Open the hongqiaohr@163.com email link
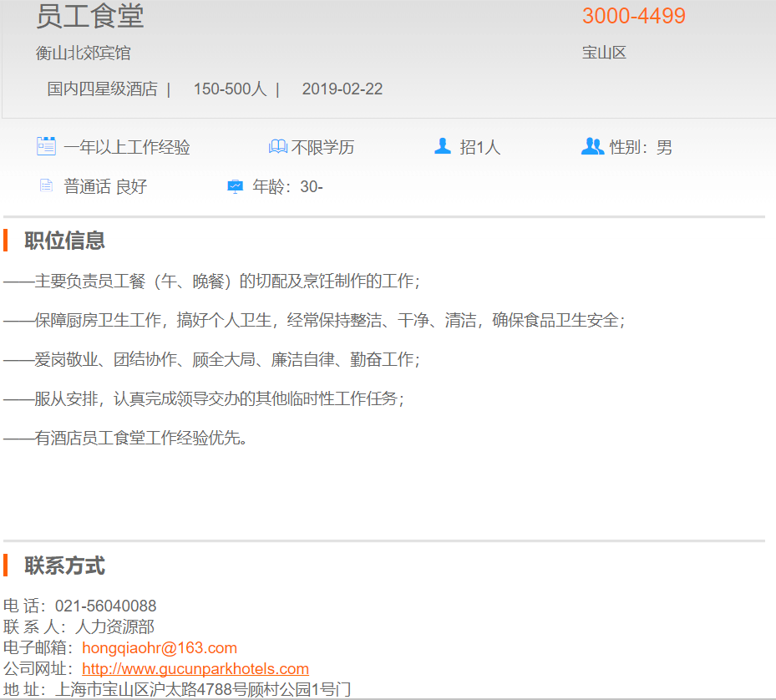Viewport: 776px width, 700px height. (160, 648)
